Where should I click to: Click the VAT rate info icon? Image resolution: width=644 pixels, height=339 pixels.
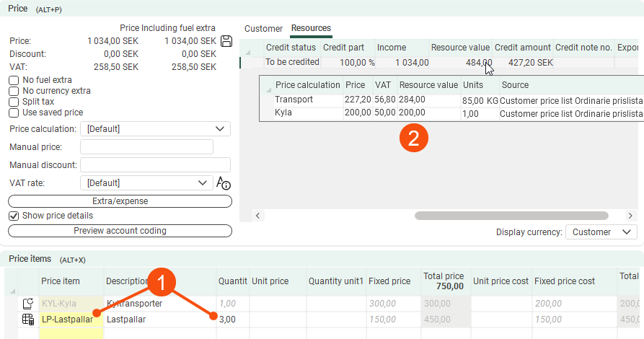tap(224, 183)
